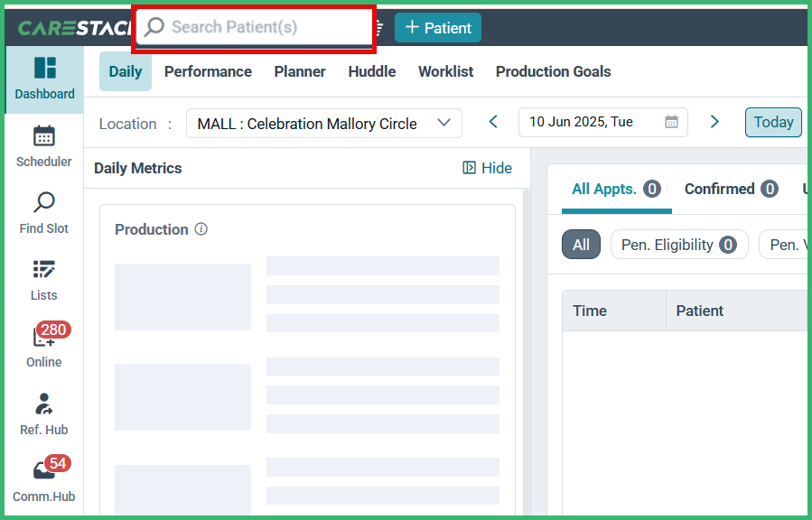Toggle the Pen. Eligibility filter

[x=678, y=244]
